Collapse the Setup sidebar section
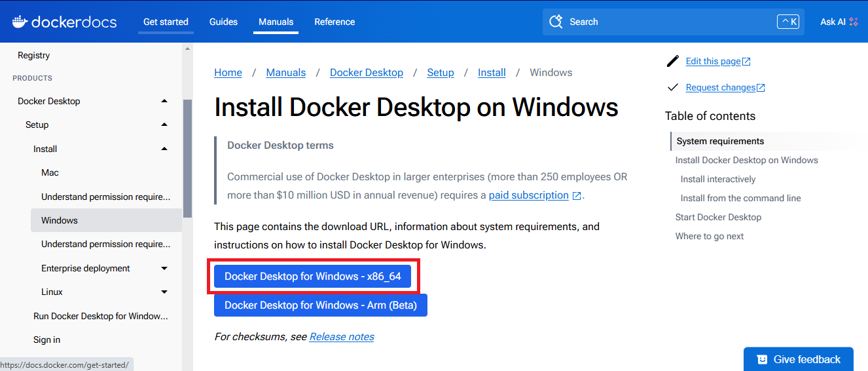 click(x=164, y=125)
